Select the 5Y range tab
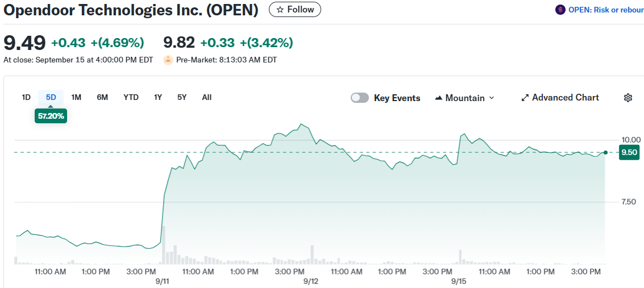This screenshot has height=288, width=644. [182, 98]
